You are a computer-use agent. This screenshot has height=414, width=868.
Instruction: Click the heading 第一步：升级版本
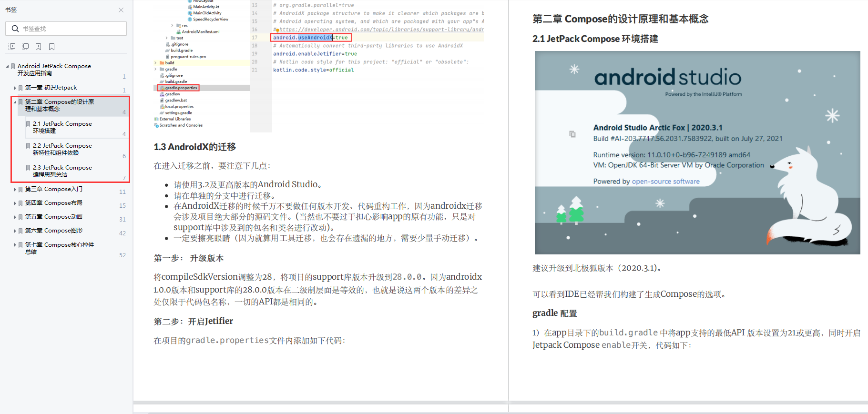(x=189, y=258)
